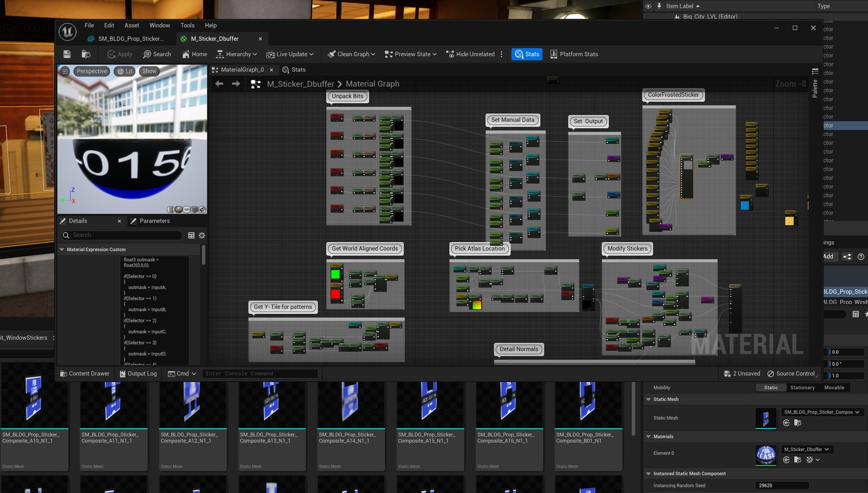Screen dimensions: 868x493
Task: Open Platform Stats
Action: pyautogui.click(x=574, y=54)
